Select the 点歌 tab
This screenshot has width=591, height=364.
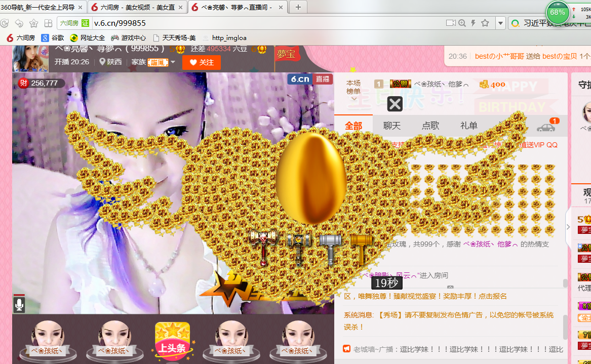click(430, 126)
